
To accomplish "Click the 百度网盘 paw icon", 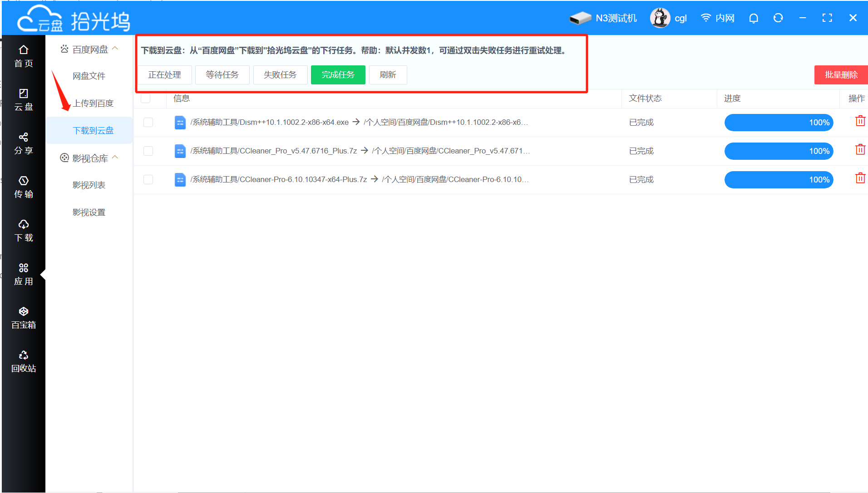I will (64, 49).
